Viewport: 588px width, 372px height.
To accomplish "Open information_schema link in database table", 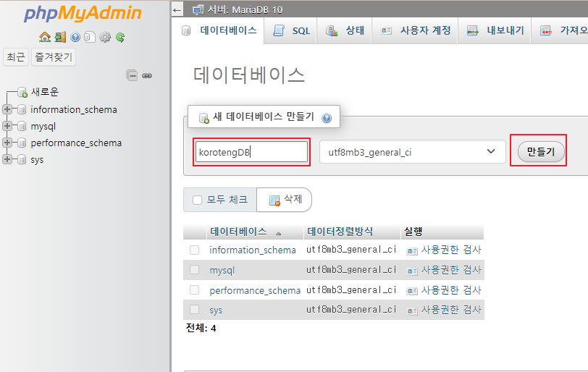I will 253,250.
